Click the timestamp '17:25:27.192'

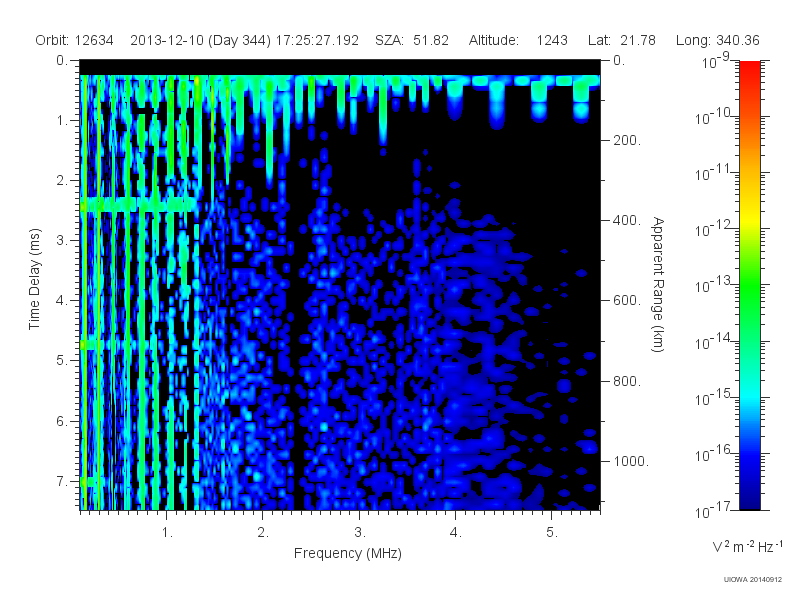point(317,40)
